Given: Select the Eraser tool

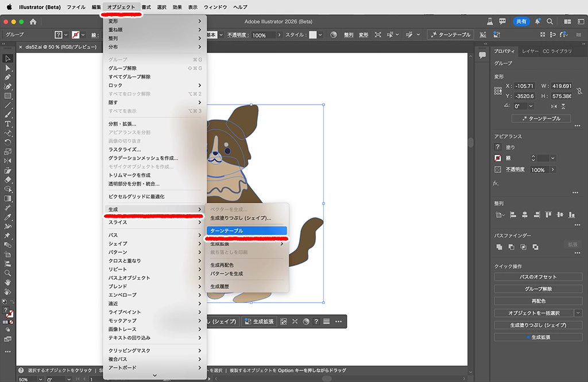Looking at the screenshot, I should pos(8,180).
